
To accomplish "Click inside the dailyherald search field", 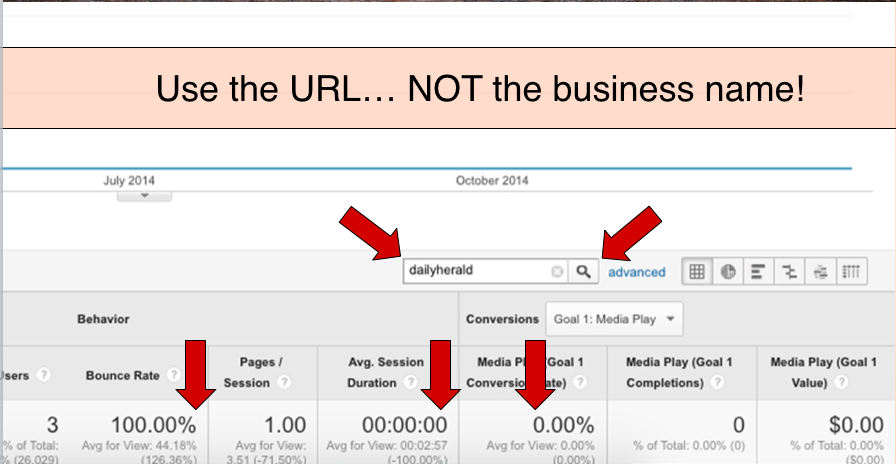I will [475, 271].
